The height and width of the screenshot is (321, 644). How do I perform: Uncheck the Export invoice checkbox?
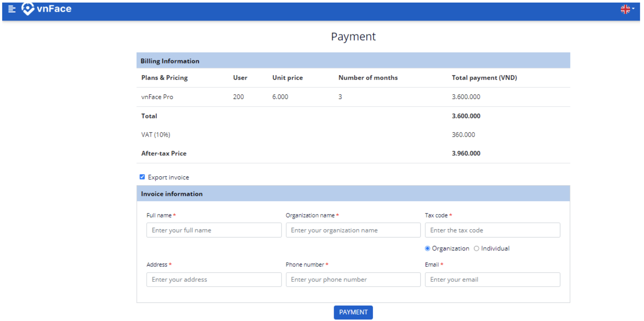click(x=142, y=177)
